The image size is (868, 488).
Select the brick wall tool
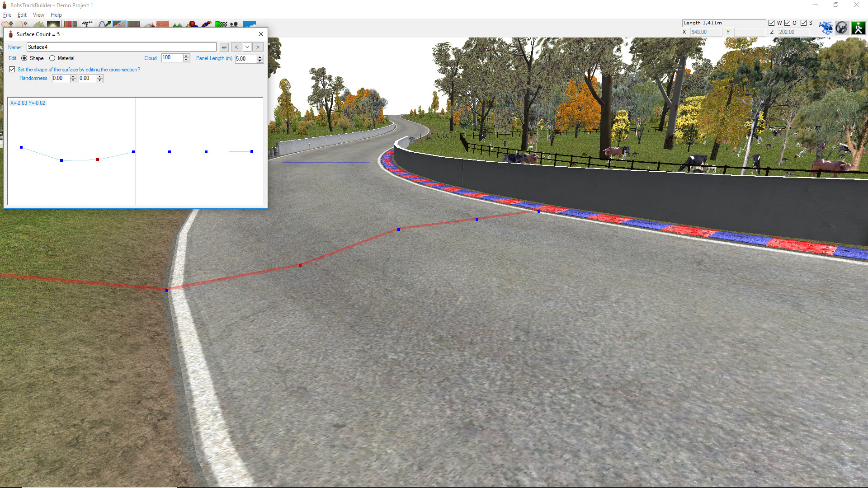tap(163, 25)
